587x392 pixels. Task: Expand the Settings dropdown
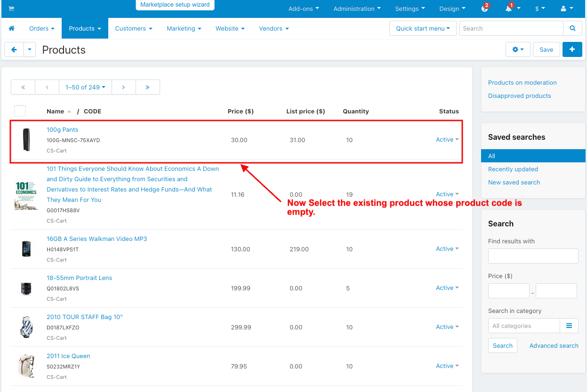tap(410, 8)
